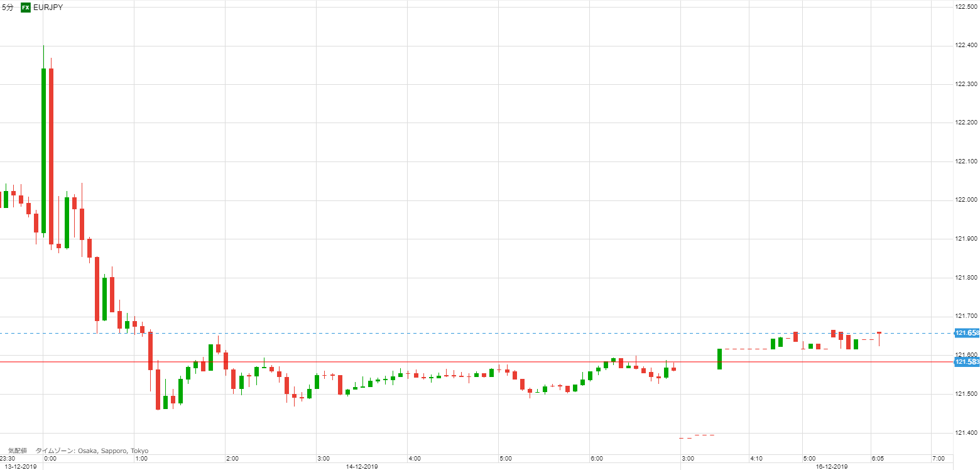980x470 pixels.
Task: Click the red 121.583 price tag
Action: pos(967,362)
